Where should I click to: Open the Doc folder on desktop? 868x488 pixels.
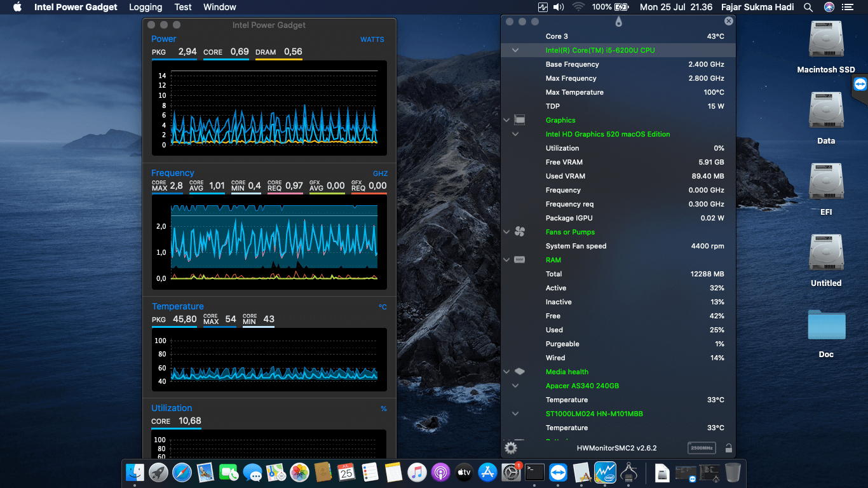(x=826, y=333)
